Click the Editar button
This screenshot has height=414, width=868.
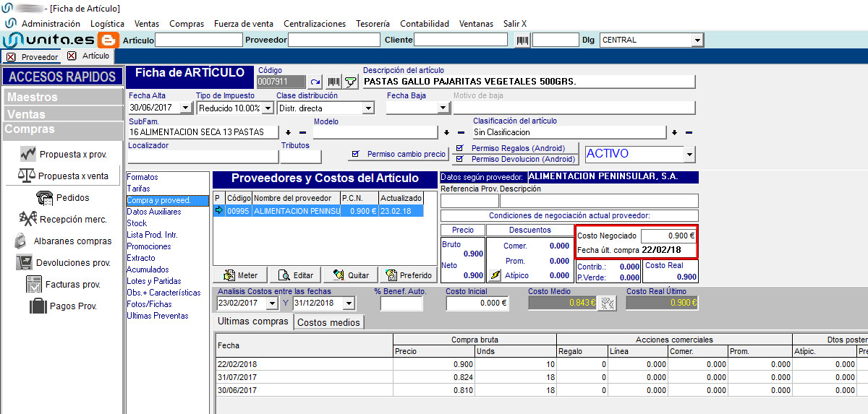pos(296,275)
